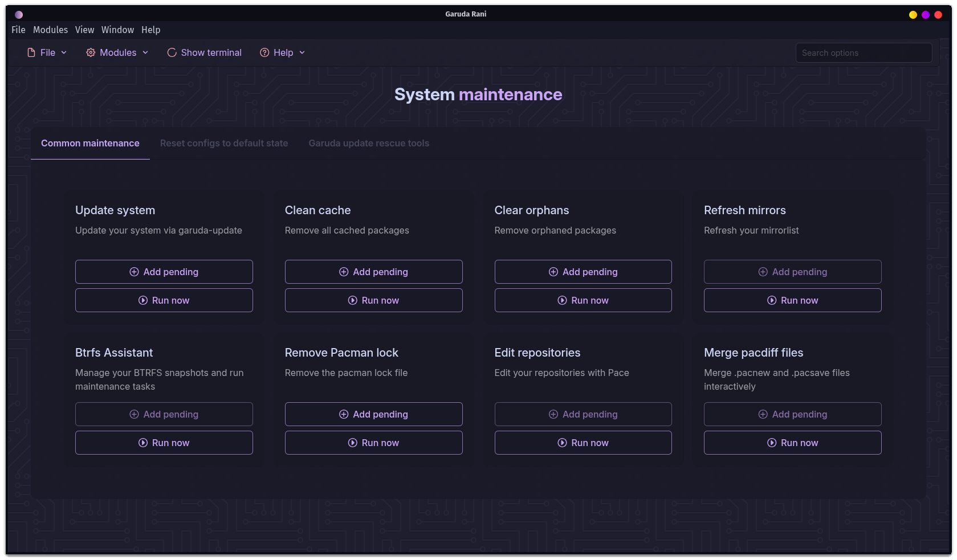Image resolution: width=957 pixels, height=560 pixels.
Task: Click plus icon in Edit repositories Add pending
Action: 553,414
